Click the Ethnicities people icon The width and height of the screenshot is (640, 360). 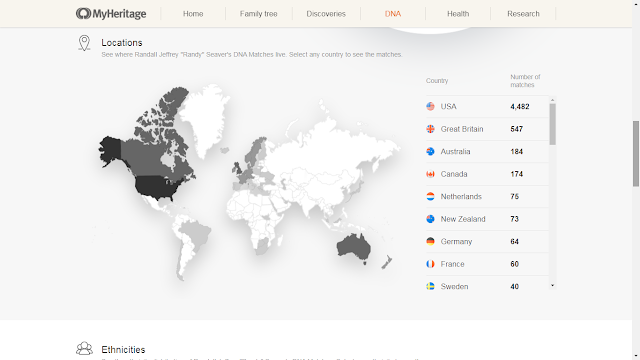[84, 349]
